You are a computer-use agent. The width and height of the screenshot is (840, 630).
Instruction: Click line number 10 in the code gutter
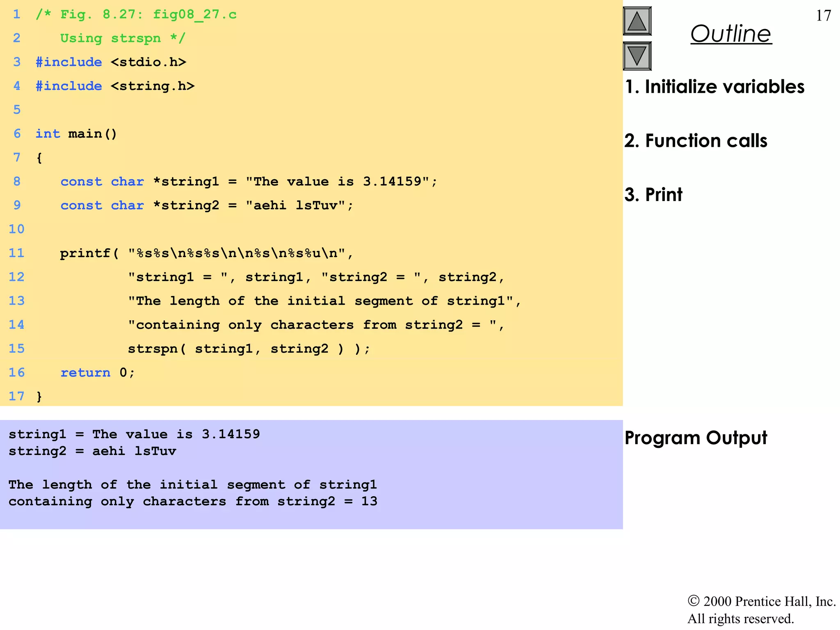coord(16,229)
